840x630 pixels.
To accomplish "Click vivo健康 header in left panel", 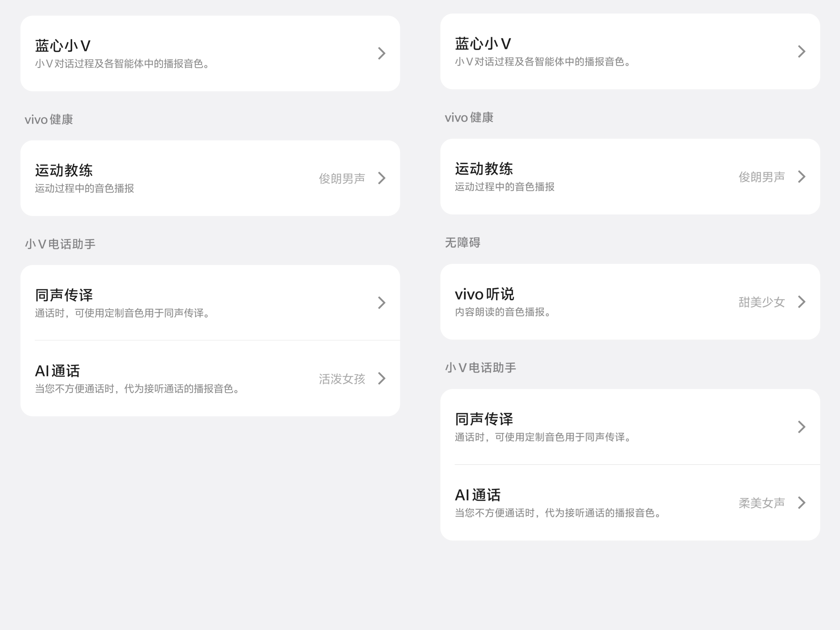I will (x=49, y=120).
